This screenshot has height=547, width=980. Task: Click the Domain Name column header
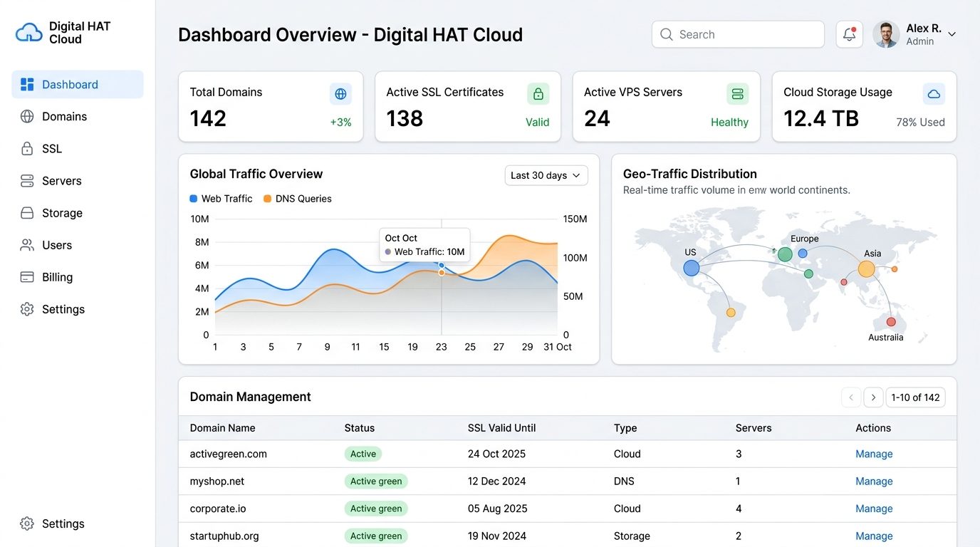click(222, 428)
